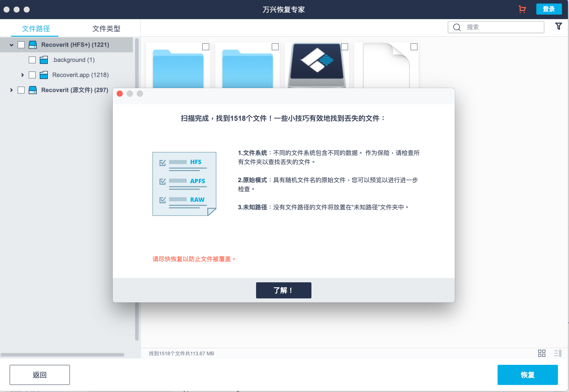The width and height of the screenshot is (569, 392).
Task: Expand the Recoverit.app node
Action: click(x=22, y=75)
